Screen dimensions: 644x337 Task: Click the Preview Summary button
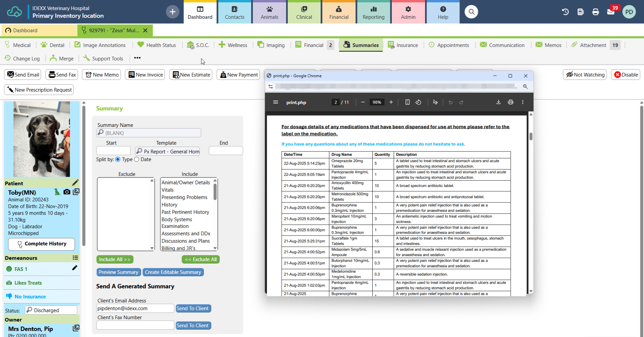coord(118,272)
